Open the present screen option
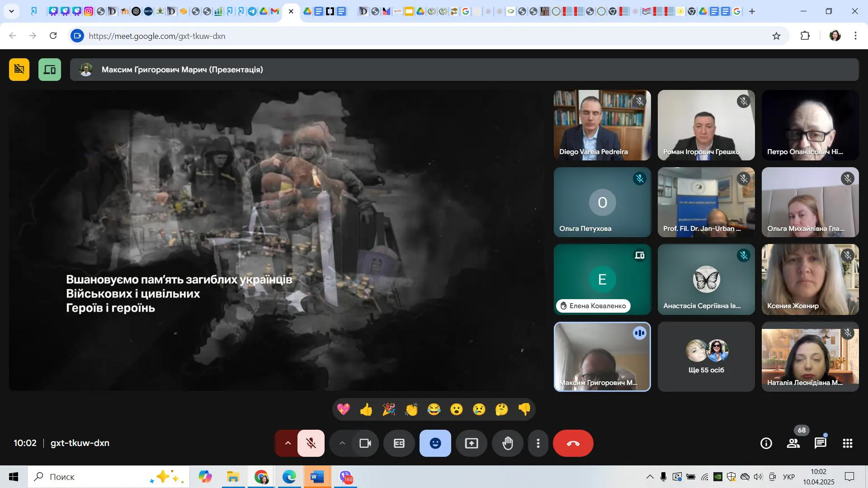 [x=472, y=443]
